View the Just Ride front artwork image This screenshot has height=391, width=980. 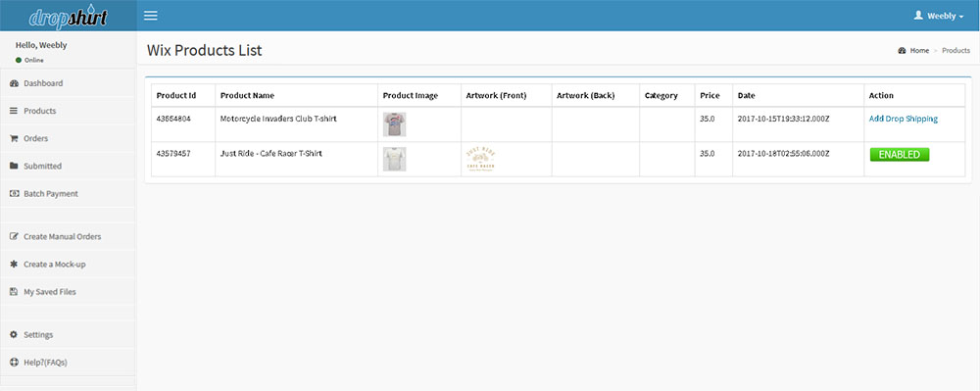pos(480,160)
